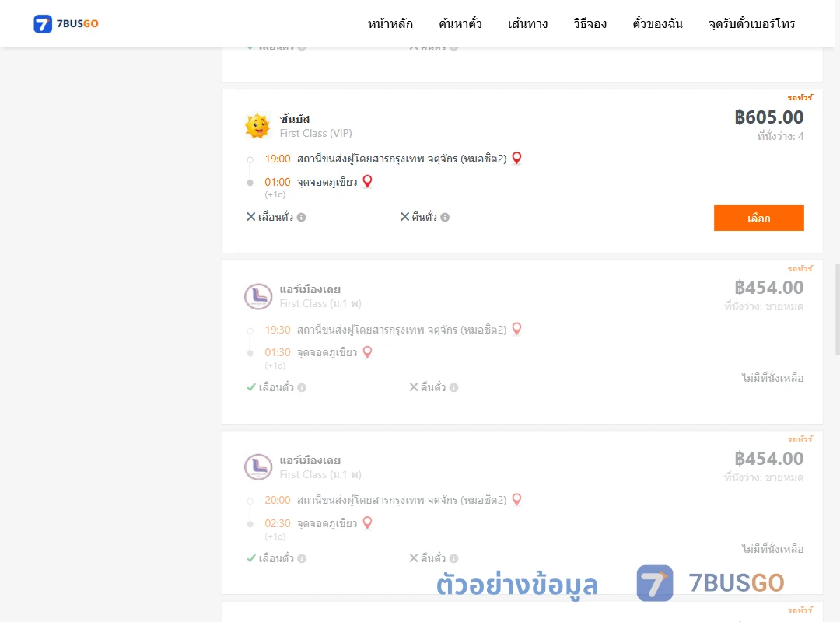The width and height of the screenshot is (840, 622).
Task: Open the 7BUSGO logo home link
Action: click(65, 23)
